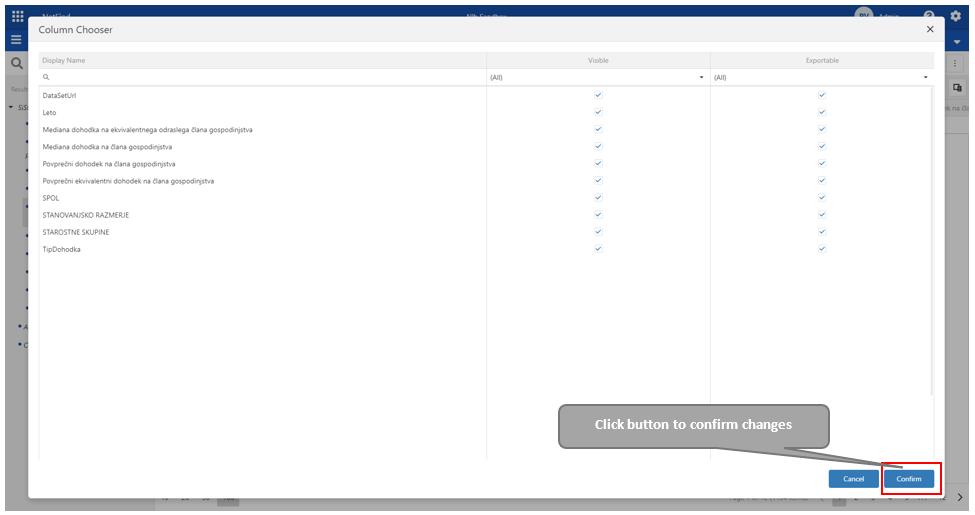
Task: Uncheck Exportable checkbox for TipDohodka
Action: click(822, 249)
